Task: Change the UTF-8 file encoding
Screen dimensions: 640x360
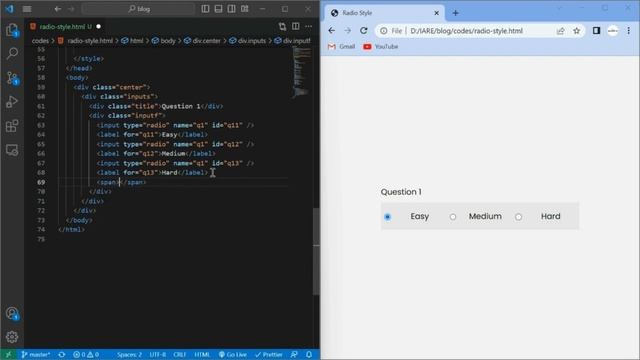Action: pos(158,354)
